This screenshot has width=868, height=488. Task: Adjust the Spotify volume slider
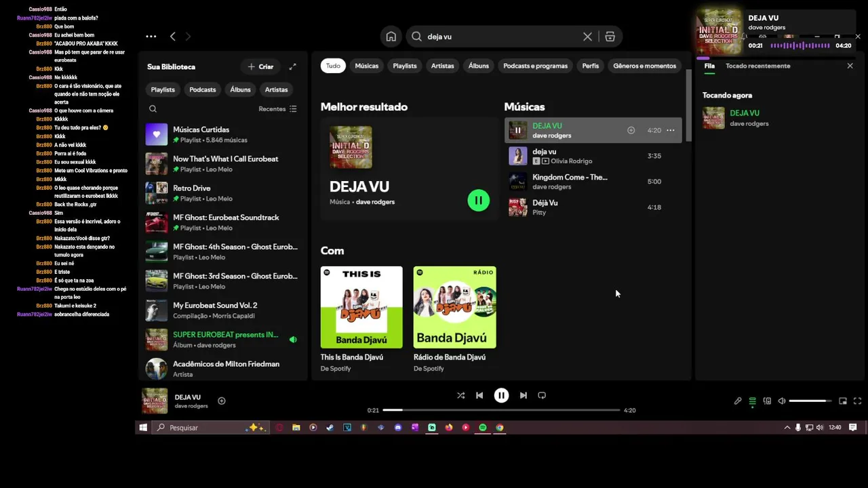click(x=810, y=401)
